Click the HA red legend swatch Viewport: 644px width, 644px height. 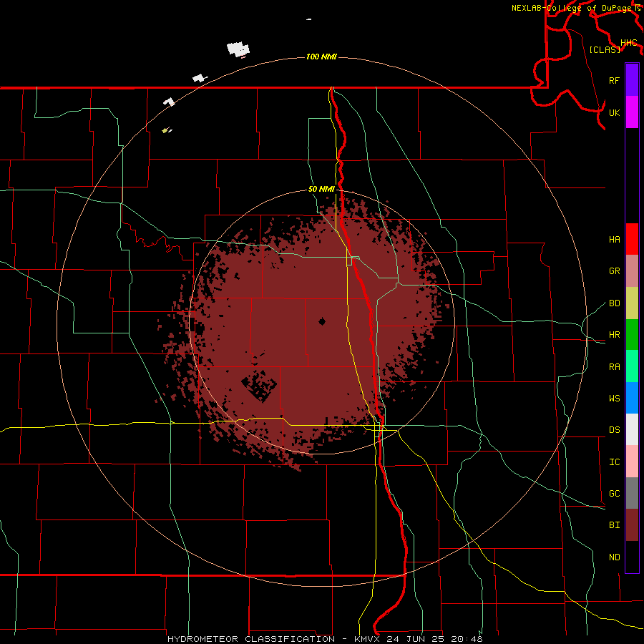632,239
